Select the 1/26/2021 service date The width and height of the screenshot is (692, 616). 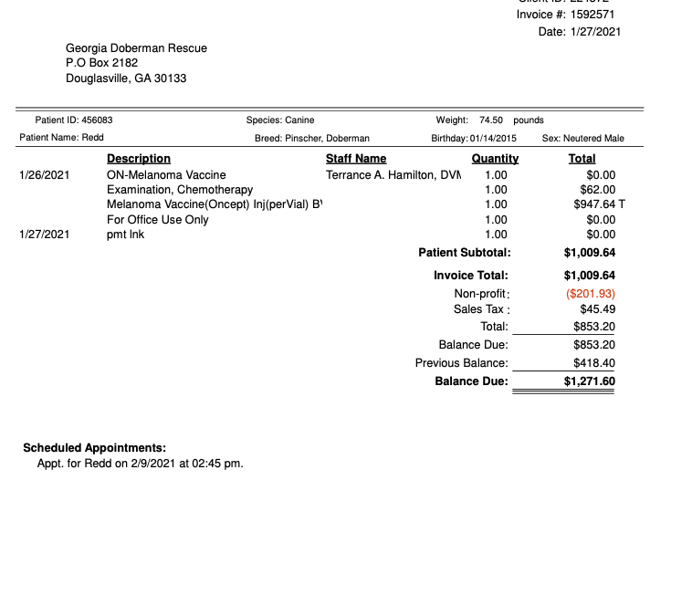point(45,175)
